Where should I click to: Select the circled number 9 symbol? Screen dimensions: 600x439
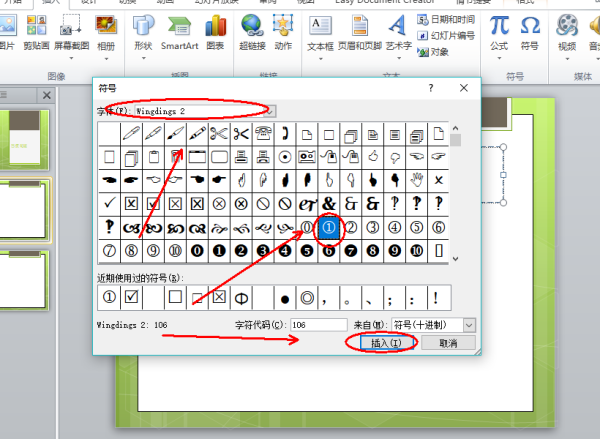pos(153,251)
